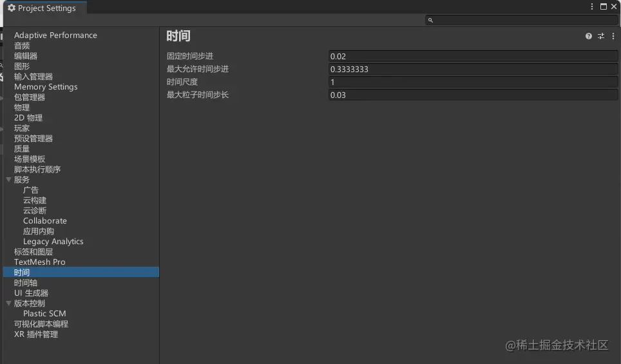Open the 场景模板 settings
621x364 pixels.
pyautogui.click(x=29, y=159)
